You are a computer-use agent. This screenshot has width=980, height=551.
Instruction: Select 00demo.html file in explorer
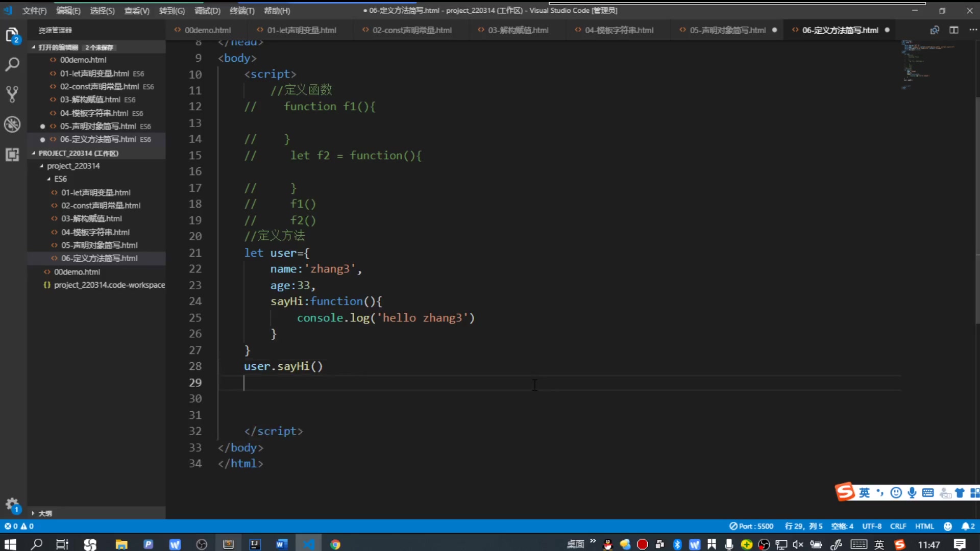pos(76,272)
